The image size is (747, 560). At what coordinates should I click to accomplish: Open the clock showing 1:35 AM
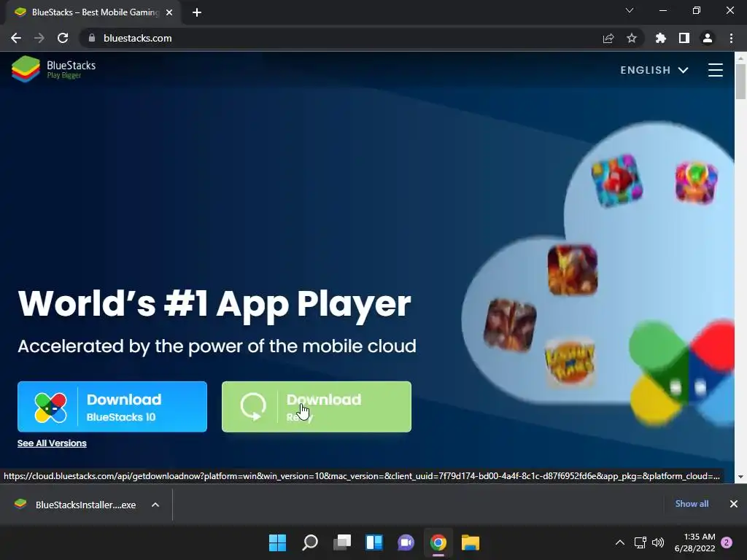pos(694,542)
